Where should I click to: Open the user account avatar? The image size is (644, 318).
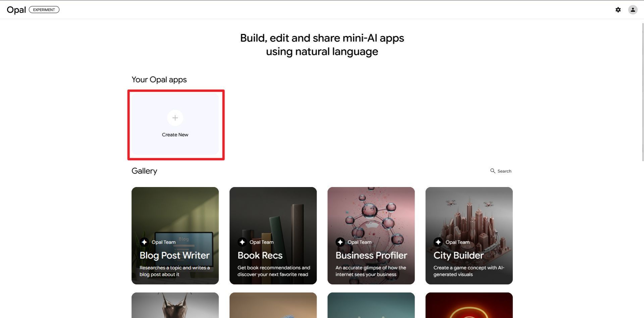pos(633,10)
